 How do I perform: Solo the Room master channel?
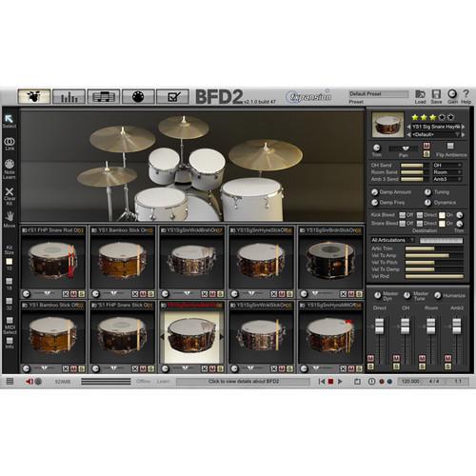click(422, 367)
